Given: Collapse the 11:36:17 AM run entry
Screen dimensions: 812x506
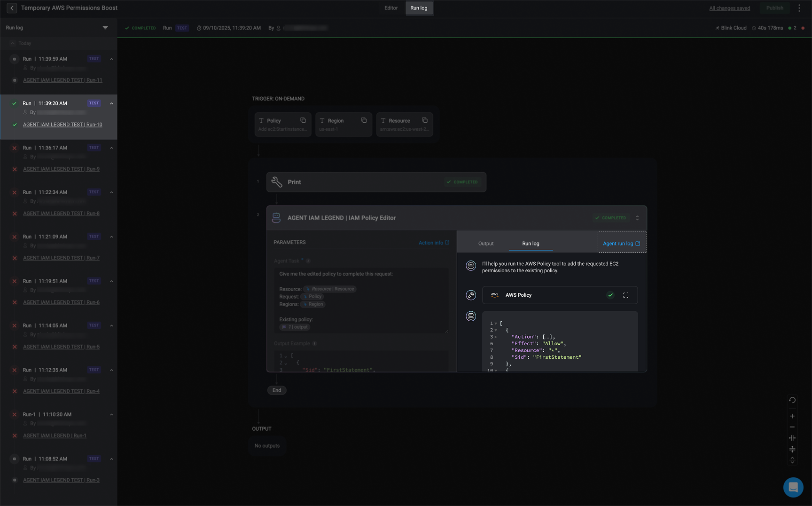Looking at the screenshot, I should pyautogui.click(x=111, y=148).
